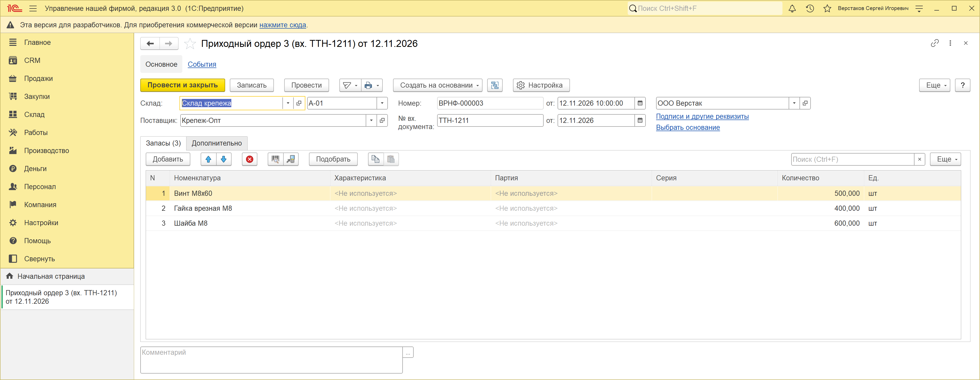980x380 pixels.
Task: Open the document structure report icon
Action: [x=495, y=85]
